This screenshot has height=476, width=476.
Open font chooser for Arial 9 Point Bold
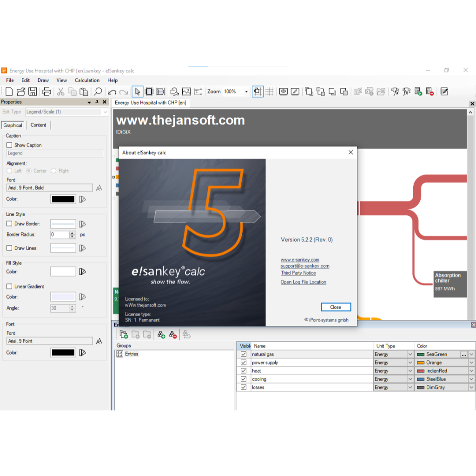99,188
